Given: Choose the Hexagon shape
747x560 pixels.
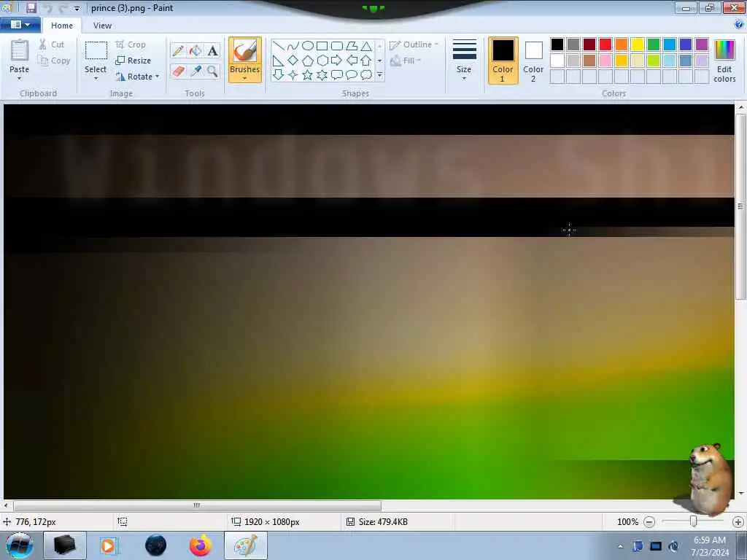Looking at the screenshot, I should point(322,61).
